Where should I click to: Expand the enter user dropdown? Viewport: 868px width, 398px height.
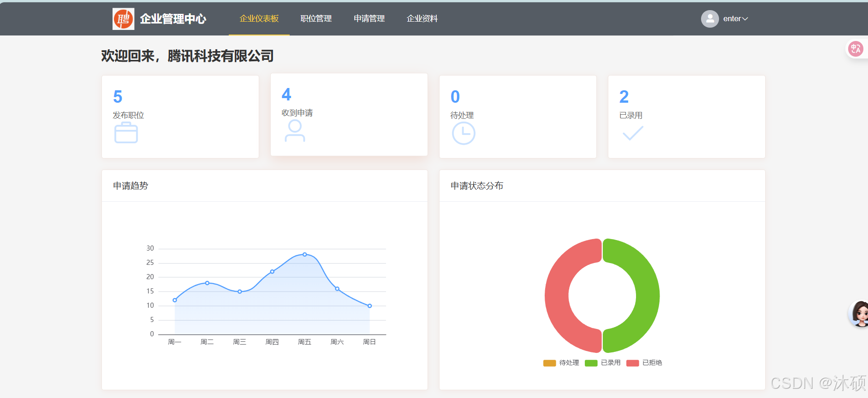point(735,19)
